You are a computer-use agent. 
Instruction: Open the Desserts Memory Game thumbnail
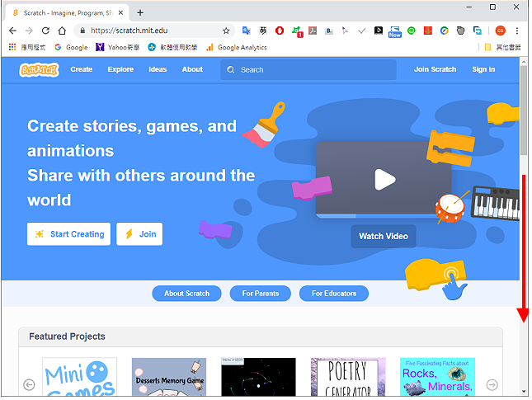(169, 377)
